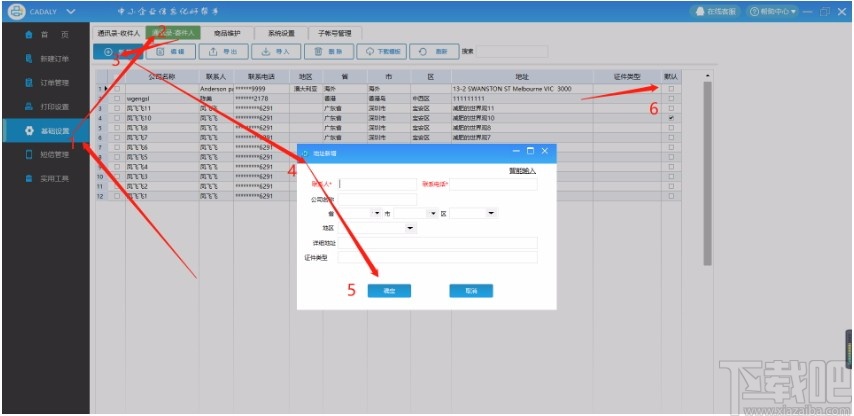
Task: Click the 联系电话 column header
Action: (261, 77)
